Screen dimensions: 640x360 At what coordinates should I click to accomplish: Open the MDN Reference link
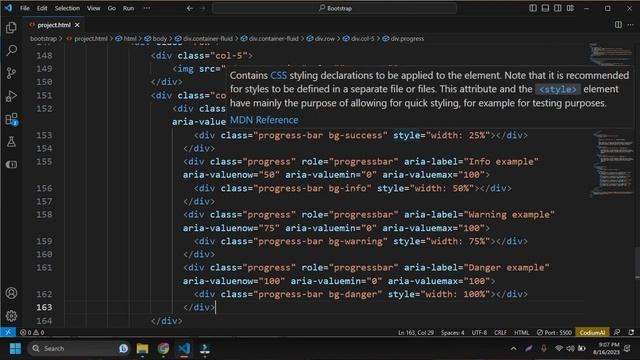(264, 120)
